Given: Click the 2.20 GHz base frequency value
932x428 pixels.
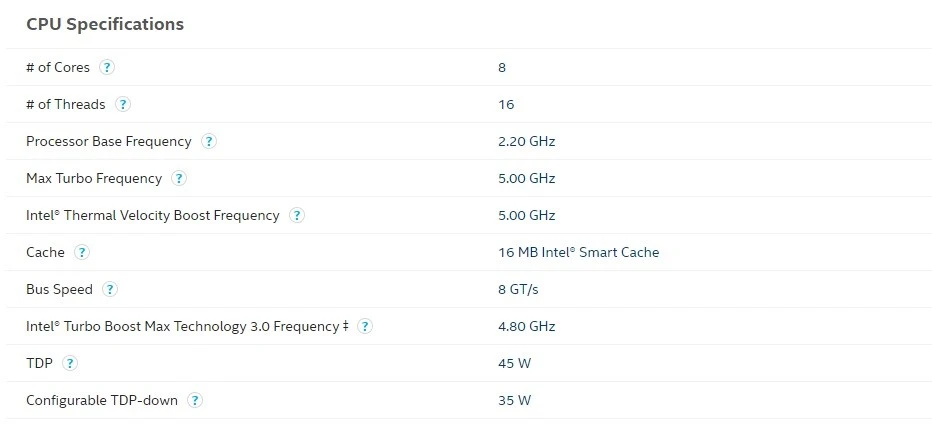Looking at the screenshot, I should pos(527,141).
